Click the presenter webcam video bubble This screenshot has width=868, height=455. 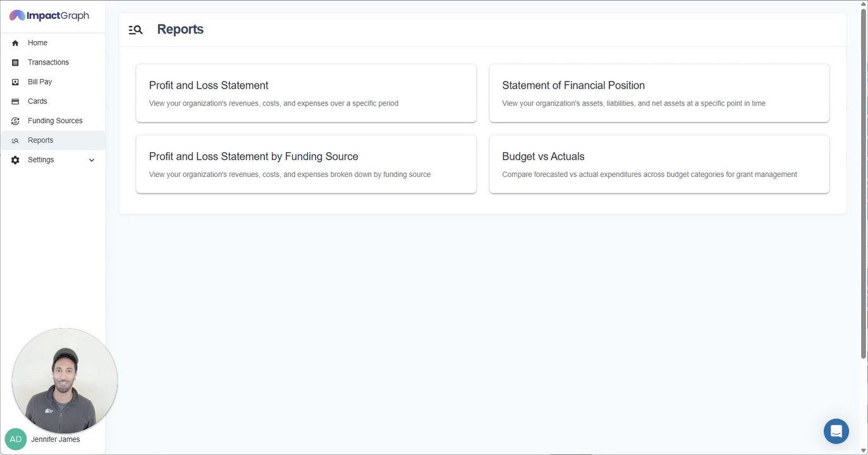pyautogui.click(x=64, y=380)
